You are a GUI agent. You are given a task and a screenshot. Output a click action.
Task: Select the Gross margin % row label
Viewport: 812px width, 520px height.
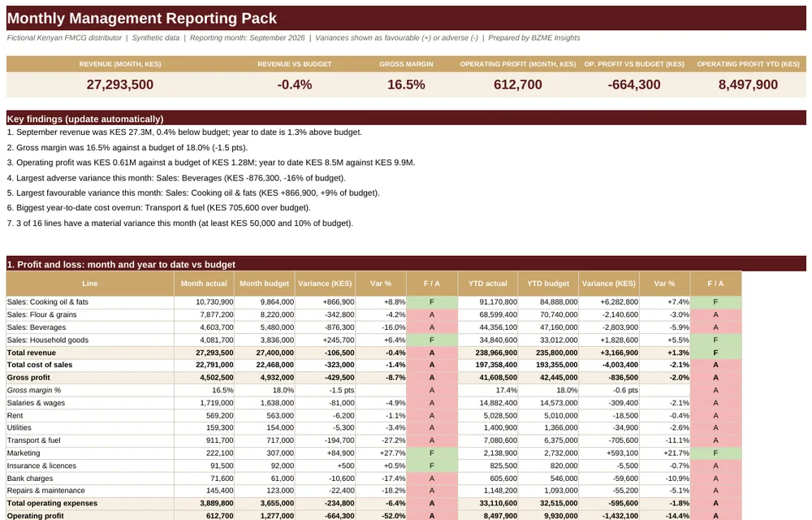tap(33, 390)
